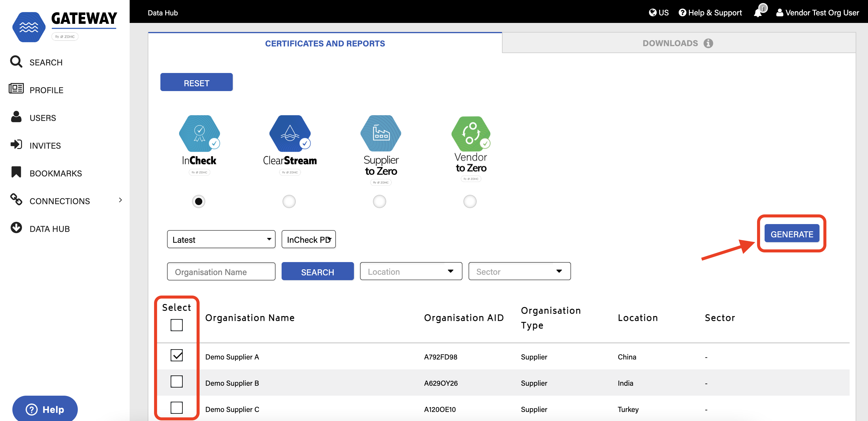Click the Data Hub download icon
Image resolution: width=868 pixels, height=421 pixels.
pos(16,227)
